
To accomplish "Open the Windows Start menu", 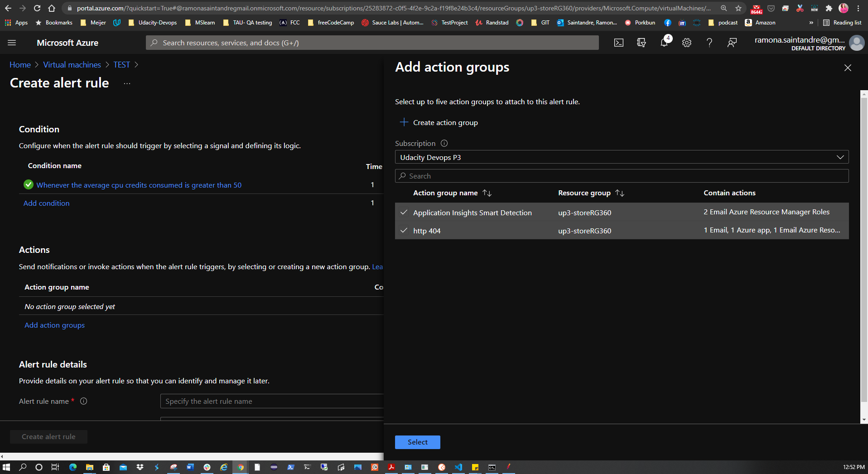I will [6, 467].
